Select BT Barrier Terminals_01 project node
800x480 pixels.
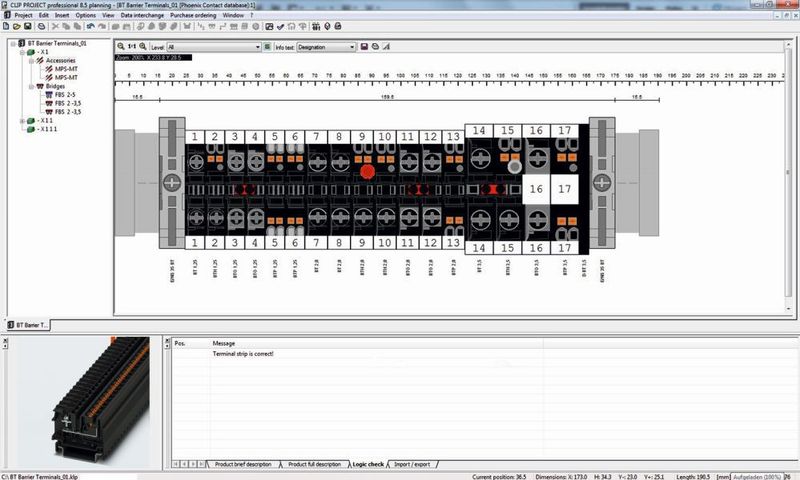[57, 43]
